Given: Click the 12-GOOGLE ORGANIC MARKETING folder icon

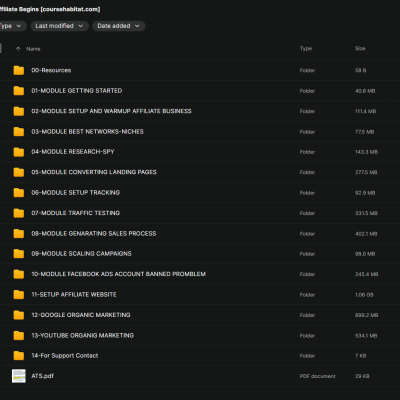Looking at the screenshot, I should point(19,315).
